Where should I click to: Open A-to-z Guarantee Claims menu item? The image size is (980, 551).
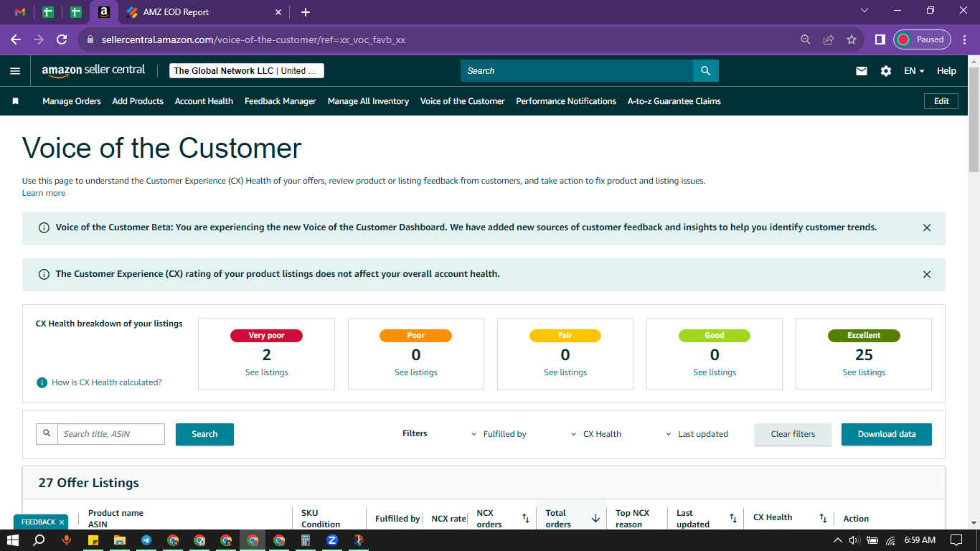coord(674,101)
